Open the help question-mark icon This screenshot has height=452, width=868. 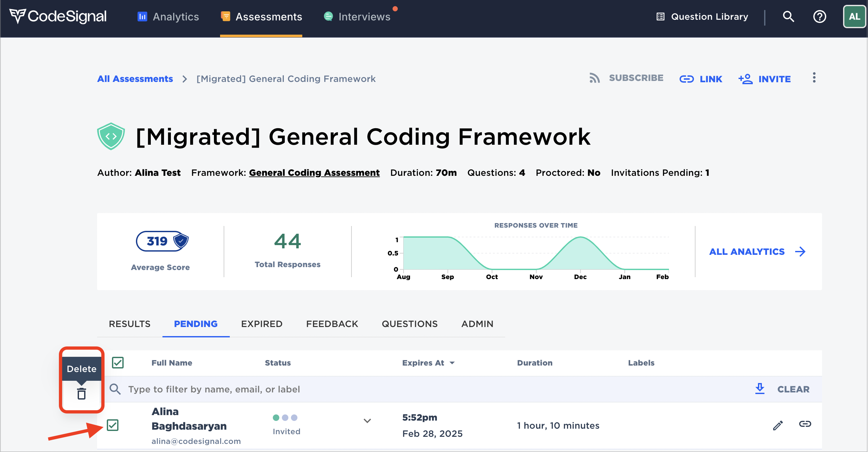(x=819, y=17)
